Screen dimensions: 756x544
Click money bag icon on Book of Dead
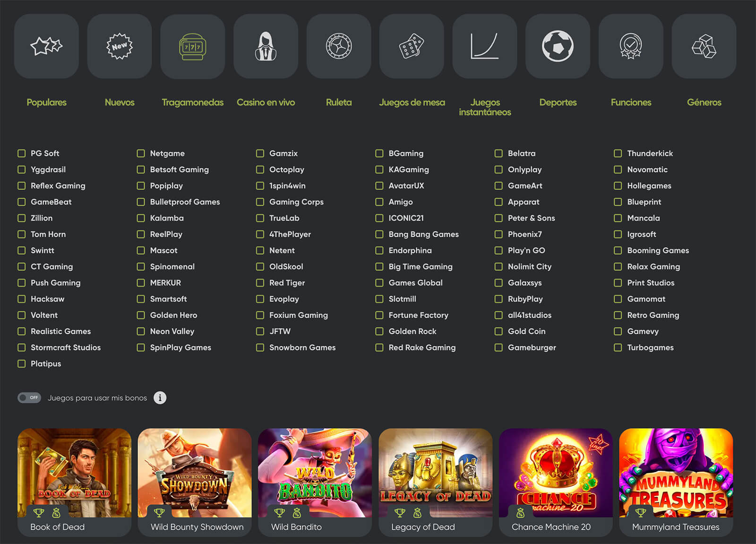coord(56,513)
